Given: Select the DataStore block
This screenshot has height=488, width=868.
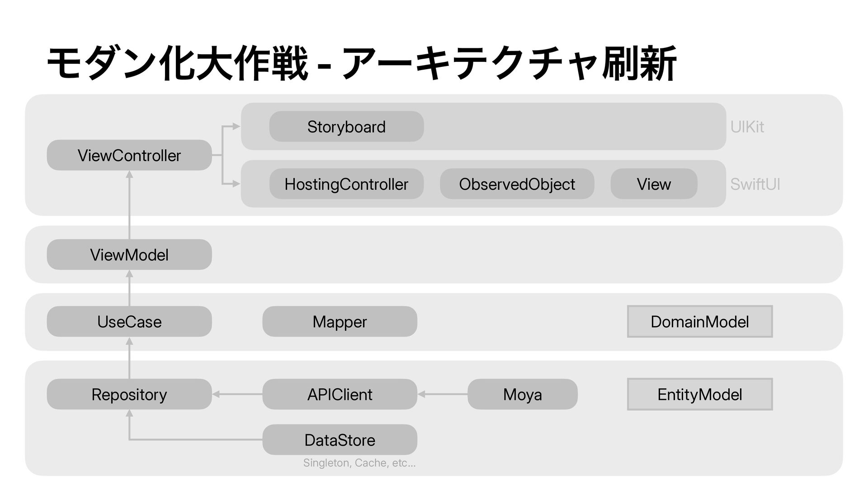Looking at the screenshot, I should coord(340,440).
